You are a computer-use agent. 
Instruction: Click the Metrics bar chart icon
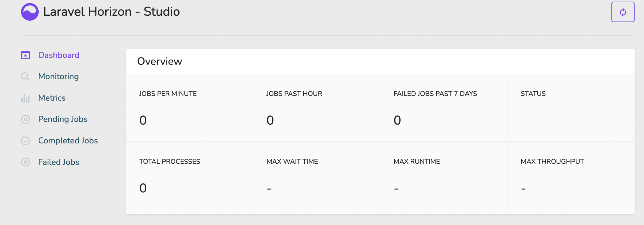[x=25, y=98]
